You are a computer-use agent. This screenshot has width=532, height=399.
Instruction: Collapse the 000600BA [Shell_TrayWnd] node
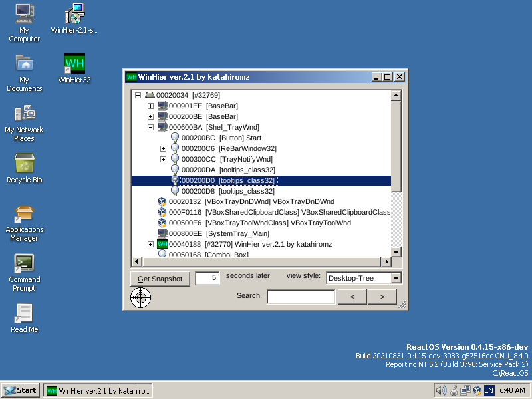tap(150, 127)
